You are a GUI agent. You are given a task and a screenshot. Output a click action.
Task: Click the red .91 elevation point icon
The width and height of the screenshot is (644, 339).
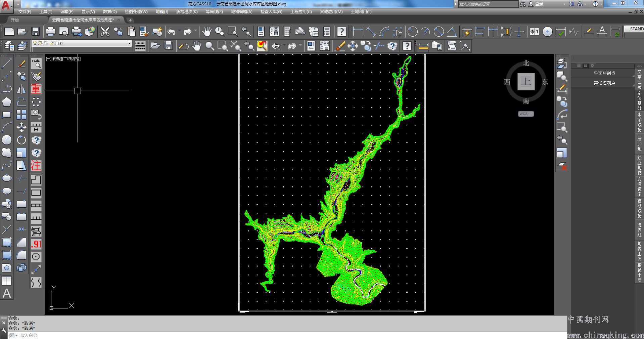coord(36,244)
